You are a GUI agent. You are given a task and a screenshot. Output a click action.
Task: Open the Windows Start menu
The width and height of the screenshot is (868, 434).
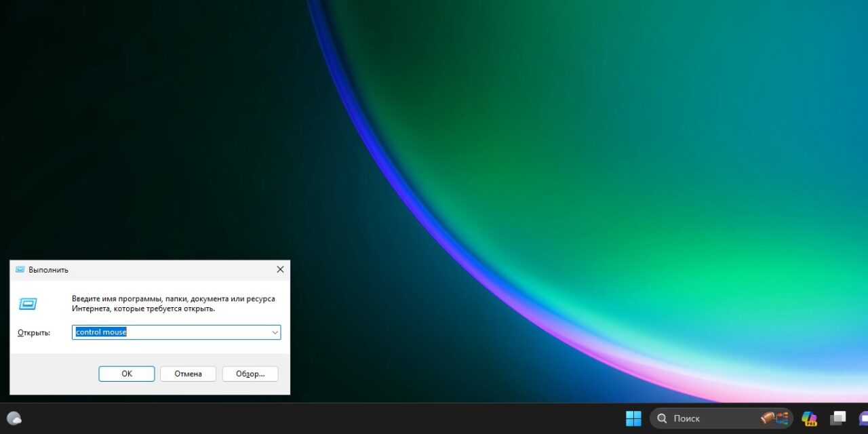[x=633, y=418]
